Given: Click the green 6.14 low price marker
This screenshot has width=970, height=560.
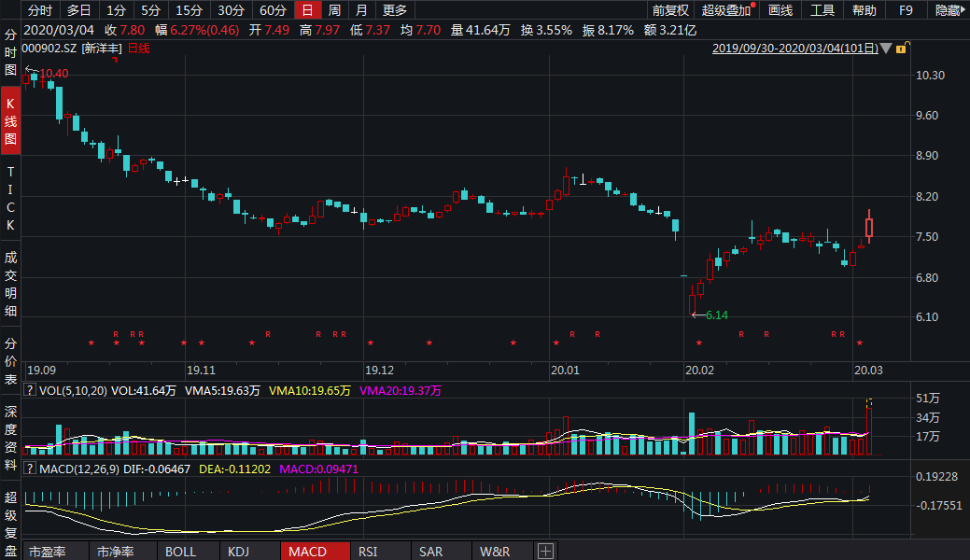Looking at the screenshot, I should point(716,315).
